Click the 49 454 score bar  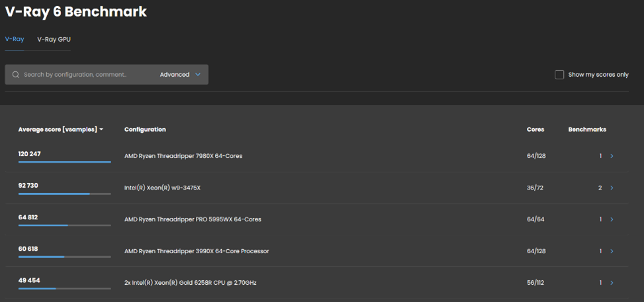pos(64,288)
